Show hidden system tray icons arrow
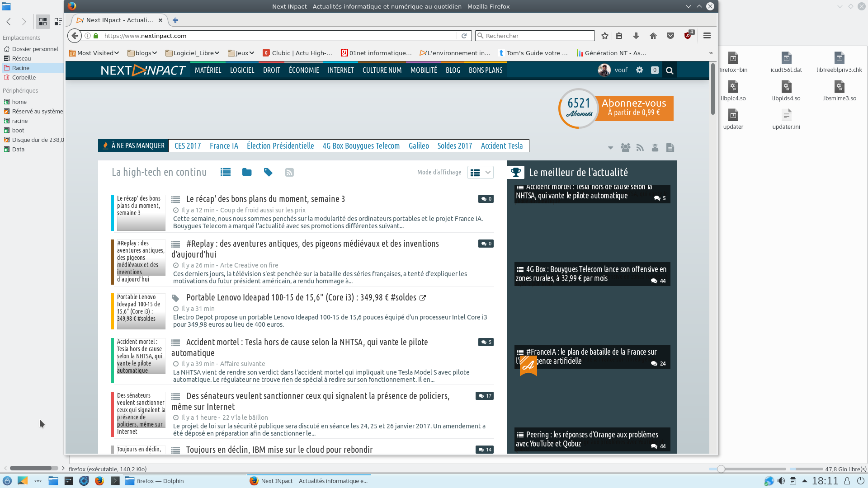868x488 pixels. (804, 481)
